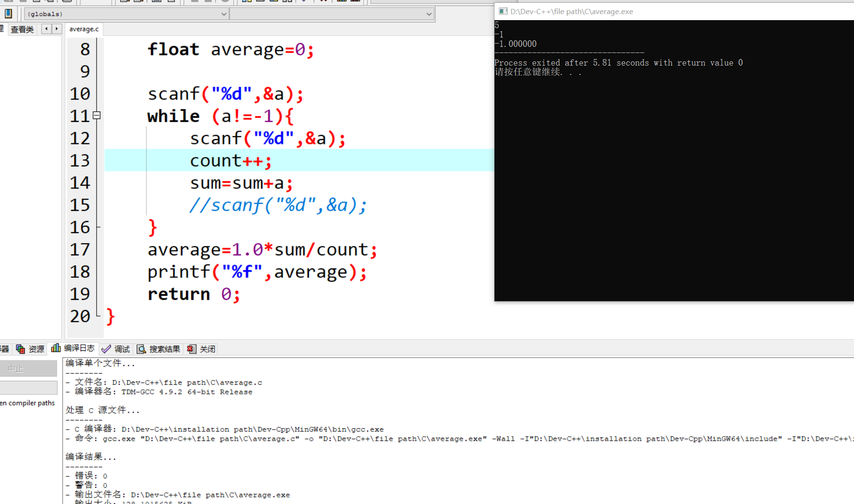Click line number 17 in the gutter
The width and height of the screenshot is (854, 504).
80,250
